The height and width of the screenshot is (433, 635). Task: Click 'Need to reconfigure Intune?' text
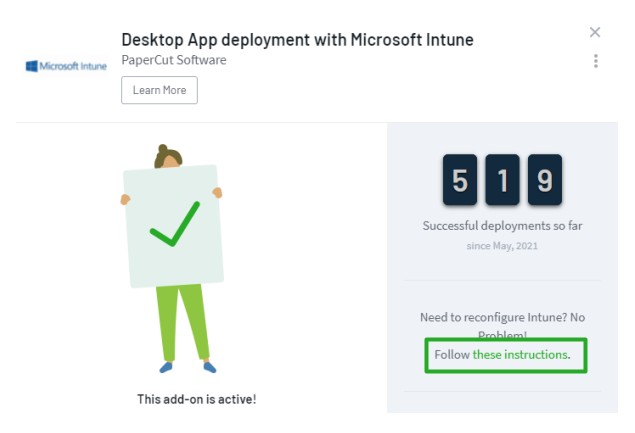tap(493, 317)
